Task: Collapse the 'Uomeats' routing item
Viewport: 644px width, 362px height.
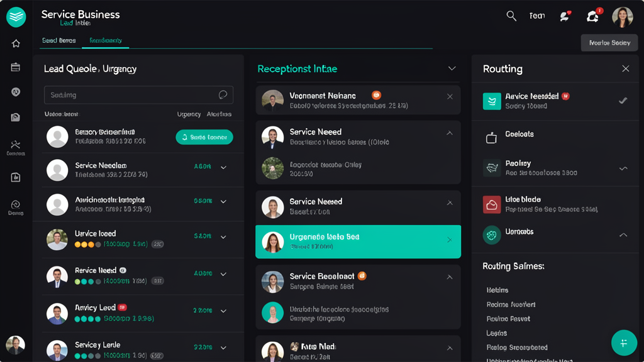Action: point(623,235)
